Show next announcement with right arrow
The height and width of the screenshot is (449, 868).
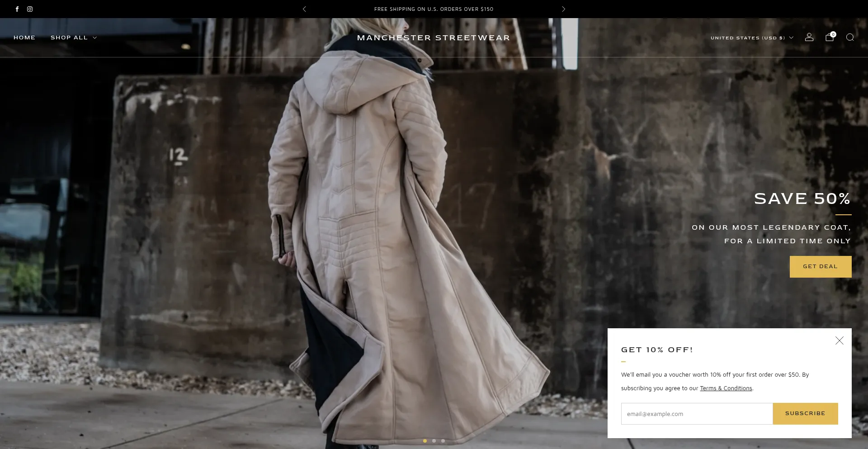tap(563, 9)
